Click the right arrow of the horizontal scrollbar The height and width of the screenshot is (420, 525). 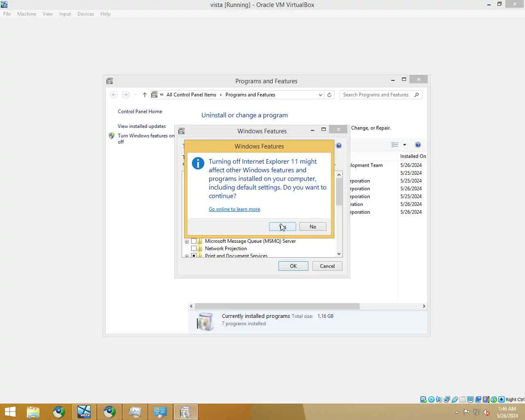pyautogui.click(x=424, y=306)
